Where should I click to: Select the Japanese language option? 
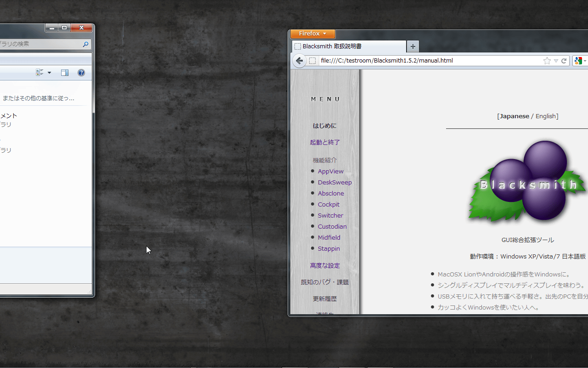pos(514,116)
